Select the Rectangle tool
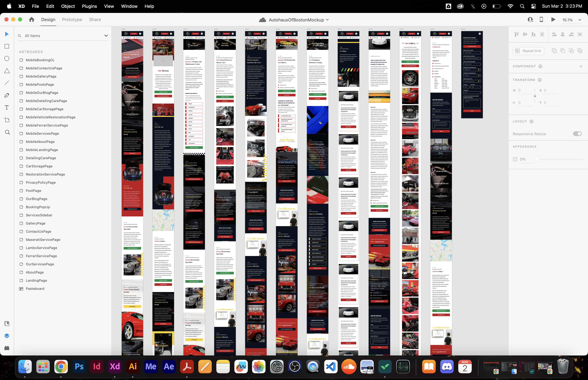588x380 pixels. pos(7,46)
